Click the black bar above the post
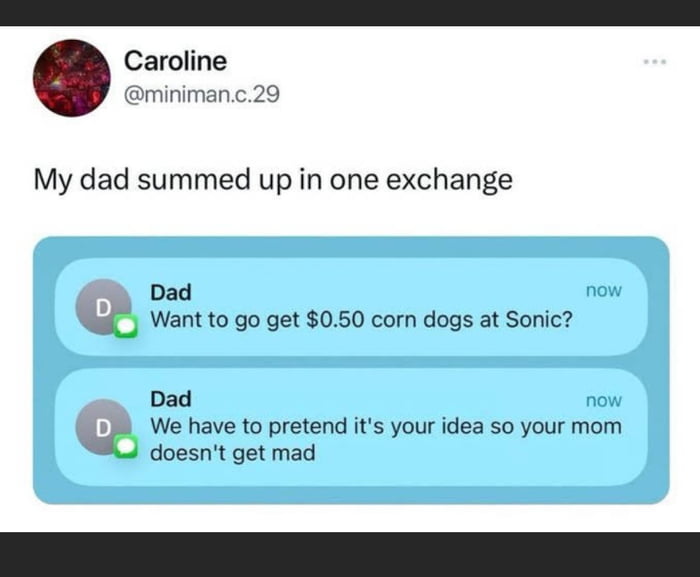 (350, 12)
